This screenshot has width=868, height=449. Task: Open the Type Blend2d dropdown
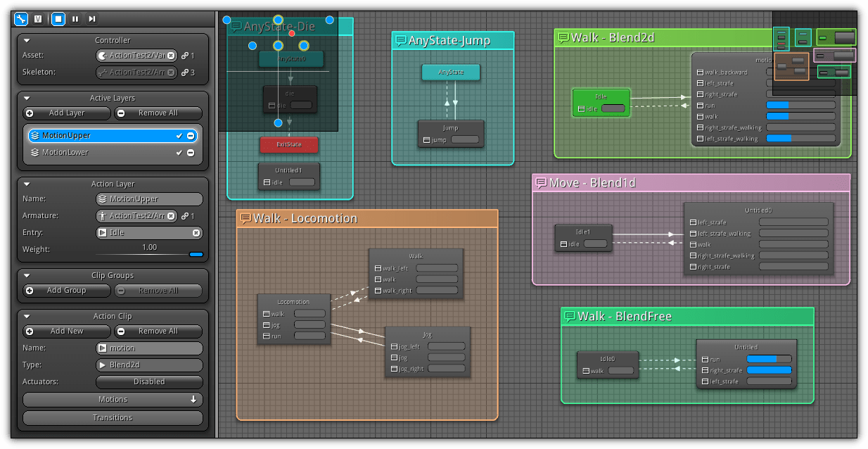tap(149, 365)
